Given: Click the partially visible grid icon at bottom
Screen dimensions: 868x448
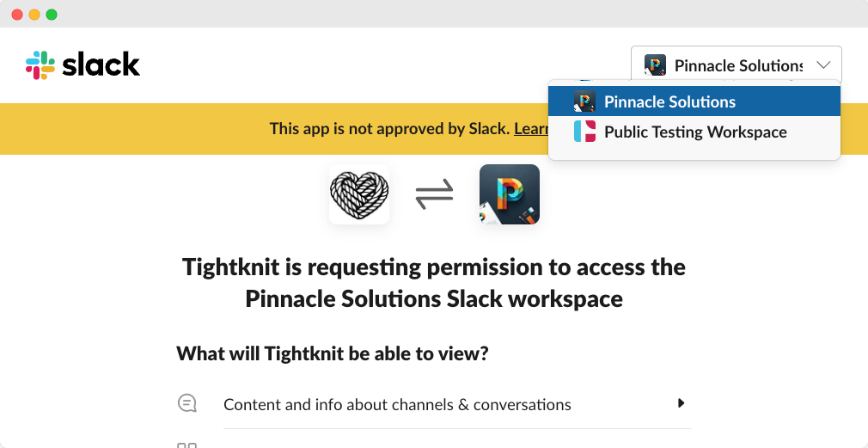Looking at the screenshot, I should [x=187, y=445].
